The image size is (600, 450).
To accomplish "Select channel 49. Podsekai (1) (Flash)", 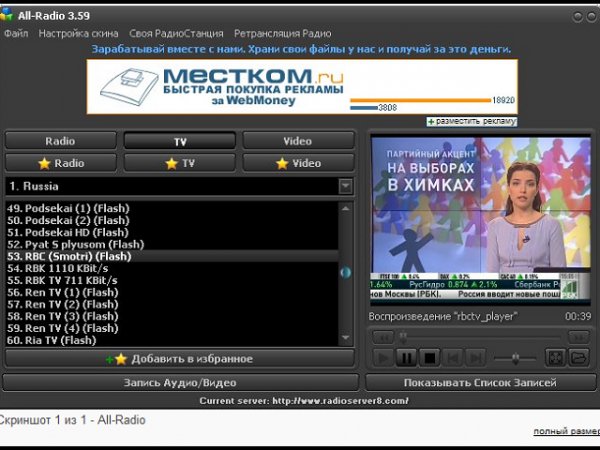I will coord(172,209).
